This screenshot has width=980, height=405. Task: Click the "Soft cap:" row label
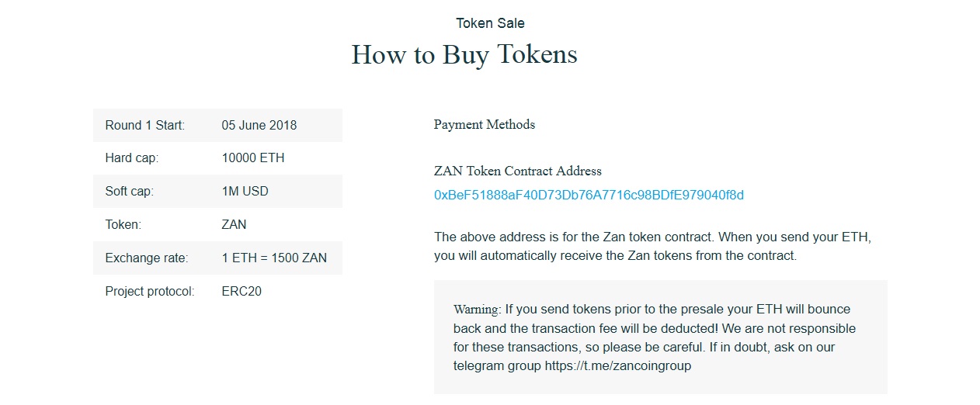[130, 192]
